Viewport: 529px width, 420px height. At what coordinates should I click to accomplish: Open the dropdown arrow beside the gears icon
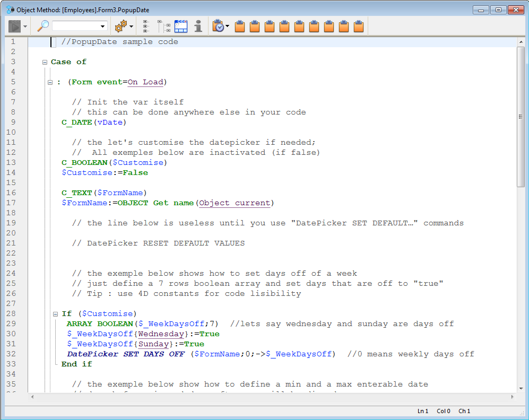tap(131, 26)
